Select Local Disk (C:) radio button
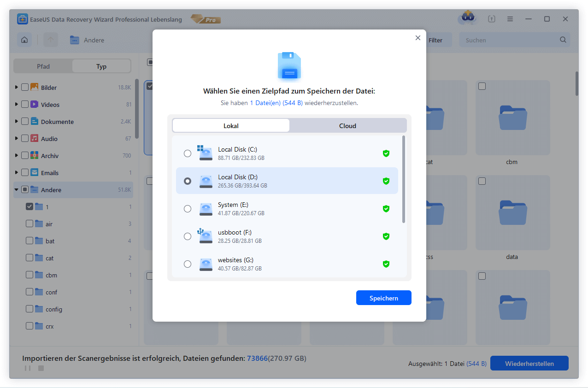This screenshot has height=388, width=588. 188,153
